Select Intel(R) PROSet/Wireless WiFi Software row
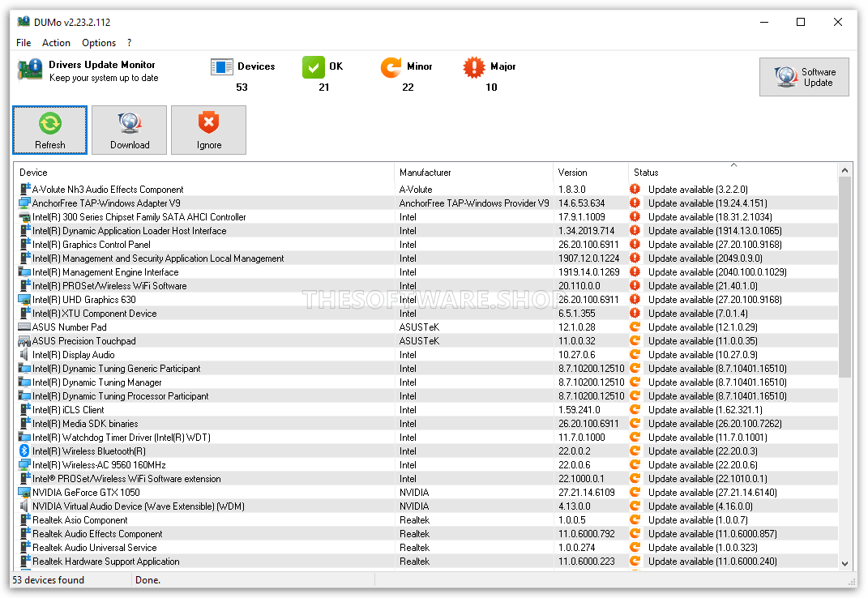The image size is (868, 598). coord(426,286)
